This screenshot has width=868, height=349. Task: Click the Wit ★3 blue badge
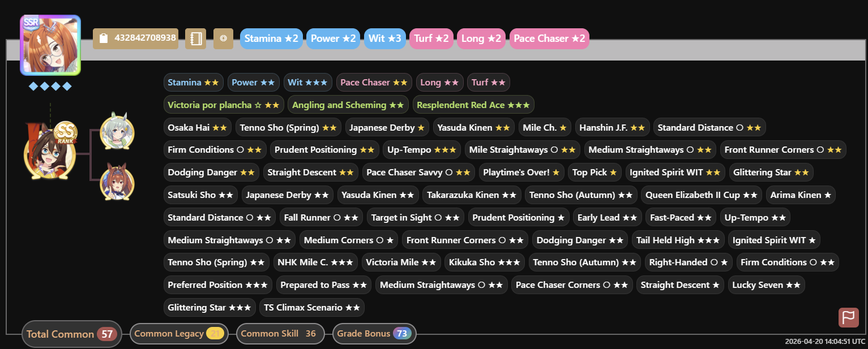click(385, 38)
